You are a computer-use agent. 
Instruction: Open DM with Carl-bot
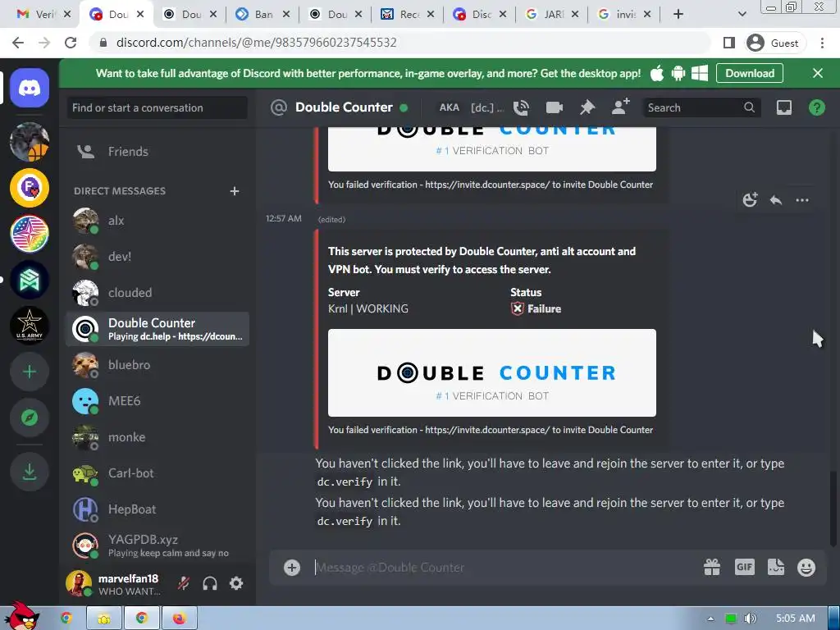click(x=157, y=473)
